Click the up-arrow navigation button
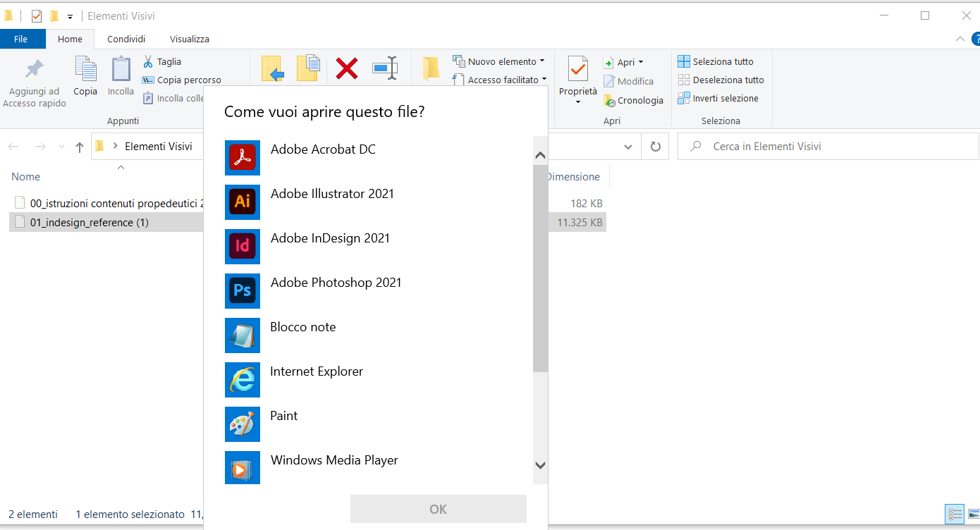Image resolution: width=980 pixels, height=530 pixels. click(x=80, y=147)
